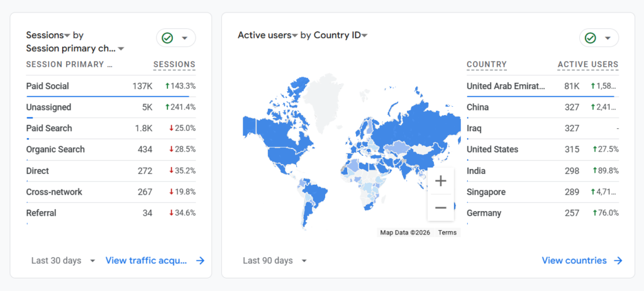Click arrow icon beside View traffic acquisition
The width and height of the screenshot is (644, 291).
pos(200,260)
